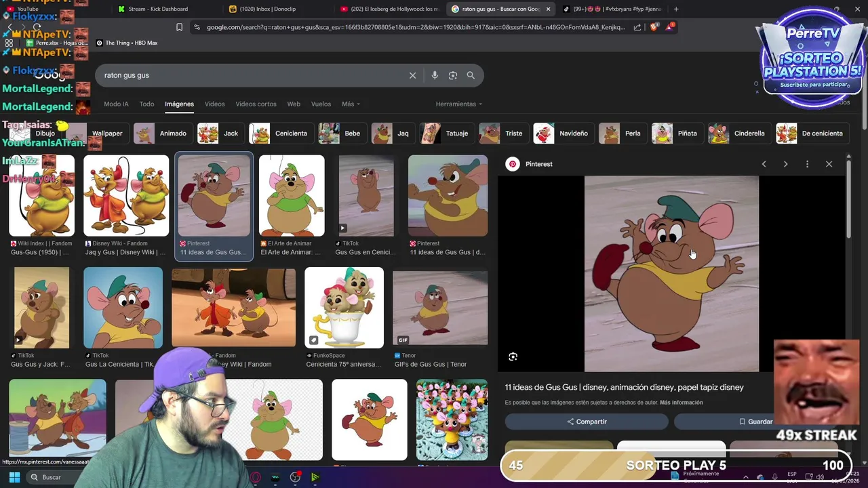Open the Jaq y Gus Disney Wiki thumbnail
868x488 pixels.
tap(126, 196)
